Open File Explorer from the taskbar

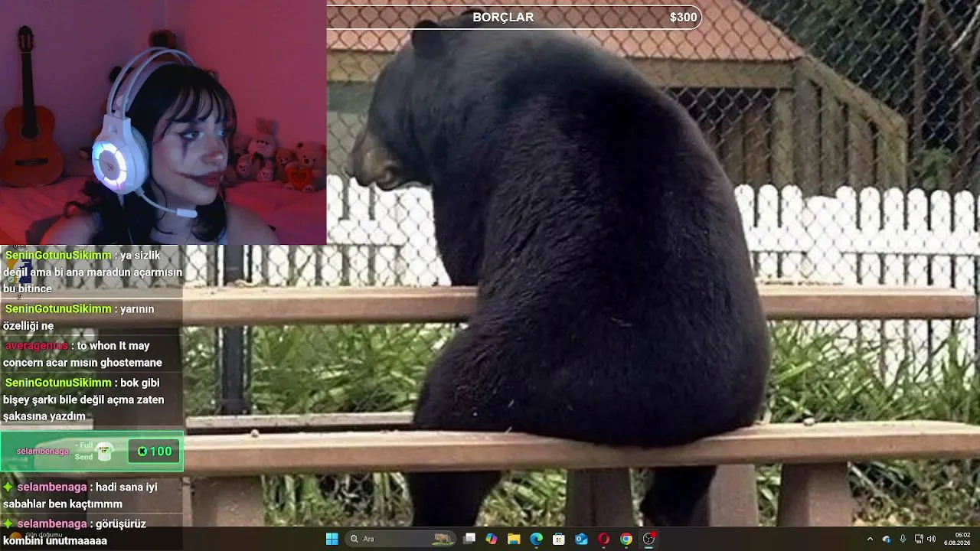[514, 539]
